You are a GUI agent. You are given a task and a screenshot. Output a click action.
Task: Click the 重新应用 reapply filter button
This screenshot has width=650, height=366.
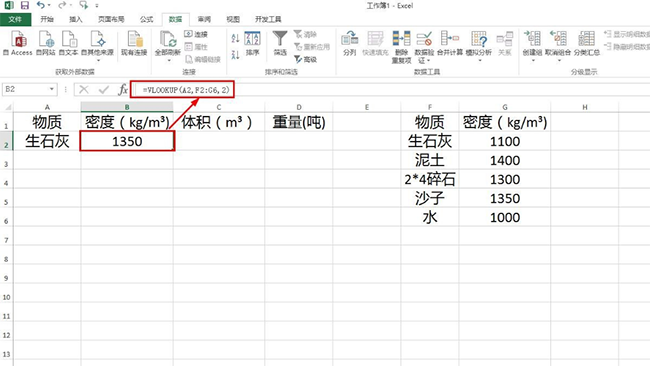pos(312,47)
